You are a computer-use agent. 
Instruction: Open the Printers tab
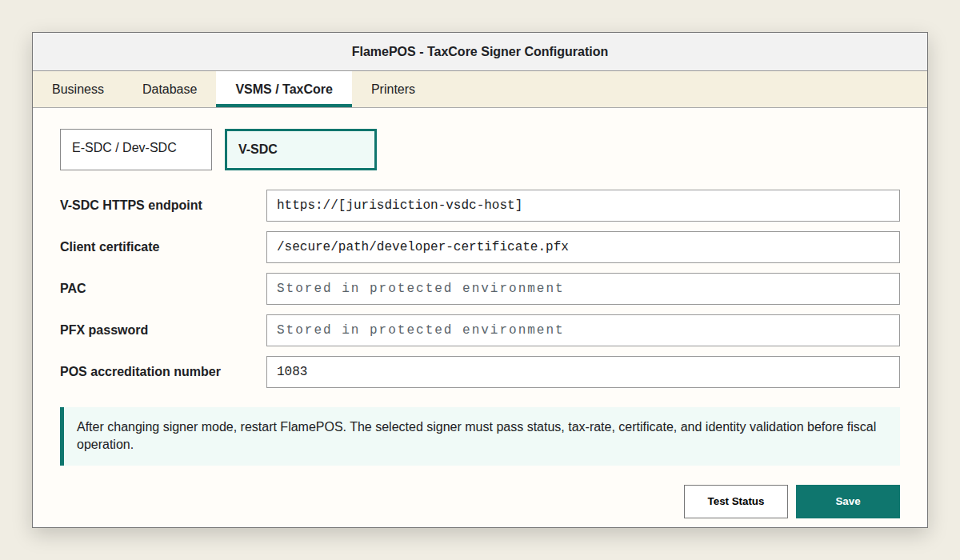pyautogui.click(x=393, y=89)
